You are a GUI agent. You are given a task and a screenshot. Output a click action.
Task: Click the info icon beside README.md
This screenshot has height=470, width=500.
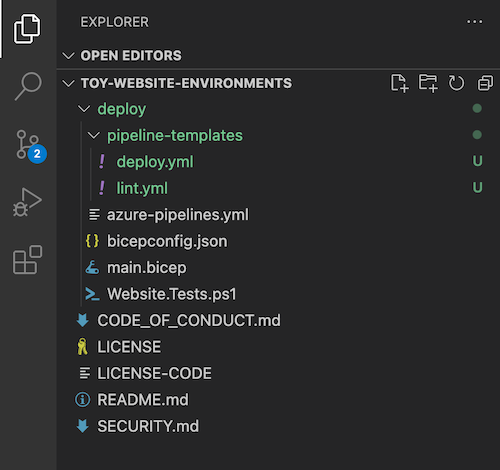82,400
